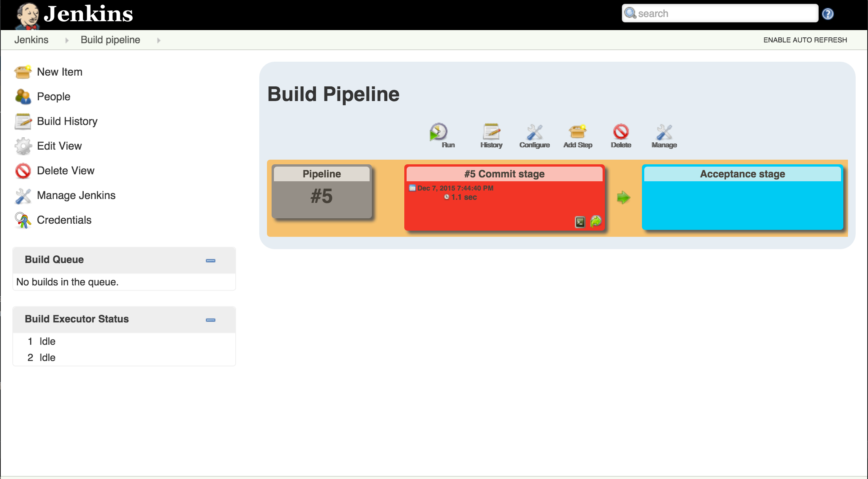The width and height of the screenshot is (868, 479).
Task: Click the calendar icon beside build date
Action: pyautogui.click(x=412, y=188)
